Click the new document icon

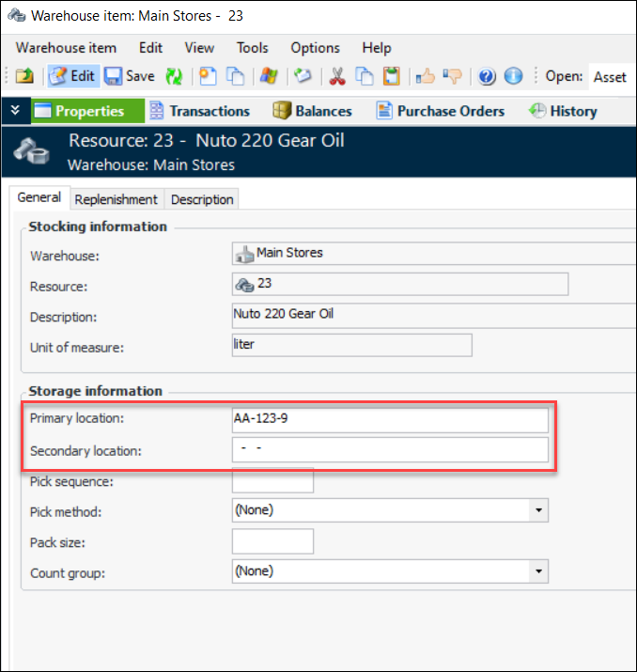pos(208,76)
